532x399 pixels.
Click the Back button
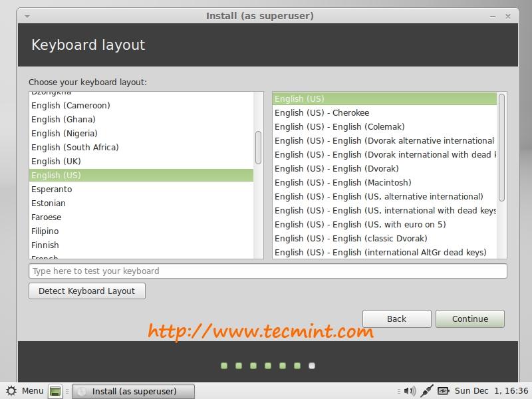pyautogui.click(x=396, y=319)
